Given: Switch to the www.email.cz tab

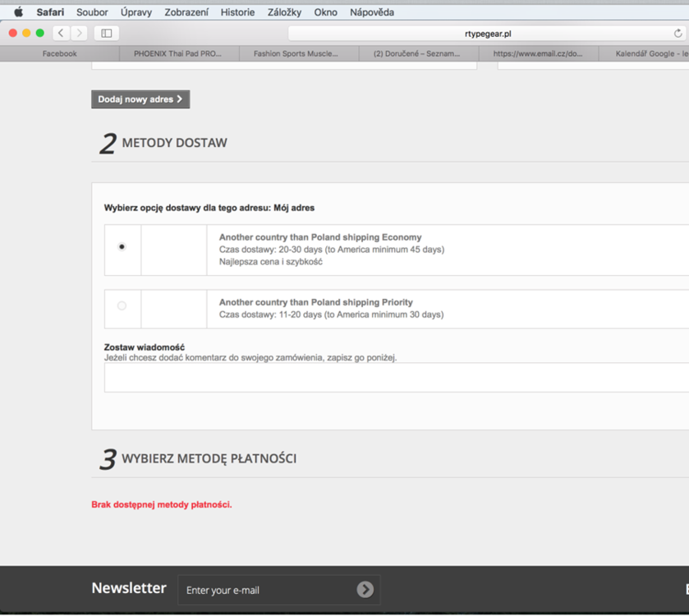Looking at the screenshot, I should (539, 53).
